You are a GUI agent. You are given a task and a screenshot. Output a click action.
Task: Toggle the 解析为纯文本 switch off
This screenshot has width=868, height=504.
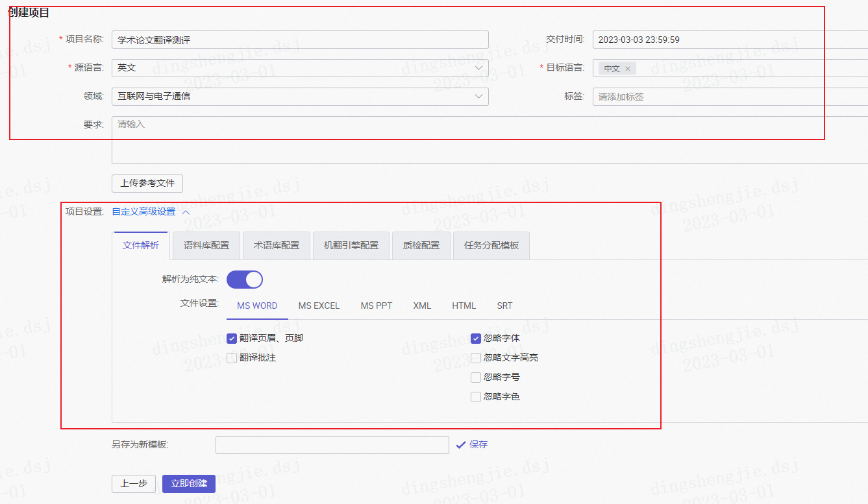click(245, 279)
